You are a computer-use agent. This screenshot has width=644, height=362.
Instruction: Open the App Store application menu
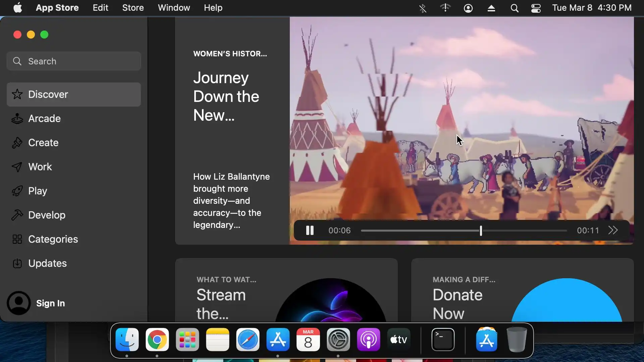pyautogui.click(x=57, y=8)
